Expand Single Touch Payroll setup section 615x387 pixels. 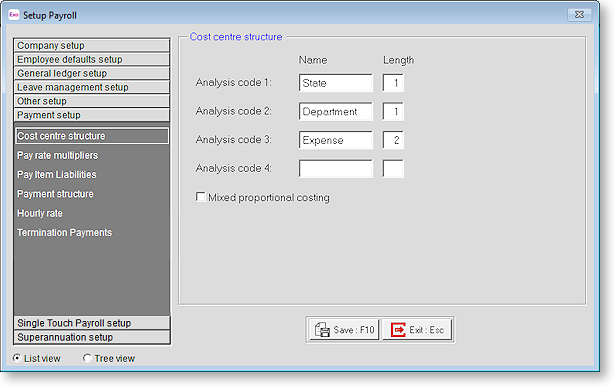92,323
